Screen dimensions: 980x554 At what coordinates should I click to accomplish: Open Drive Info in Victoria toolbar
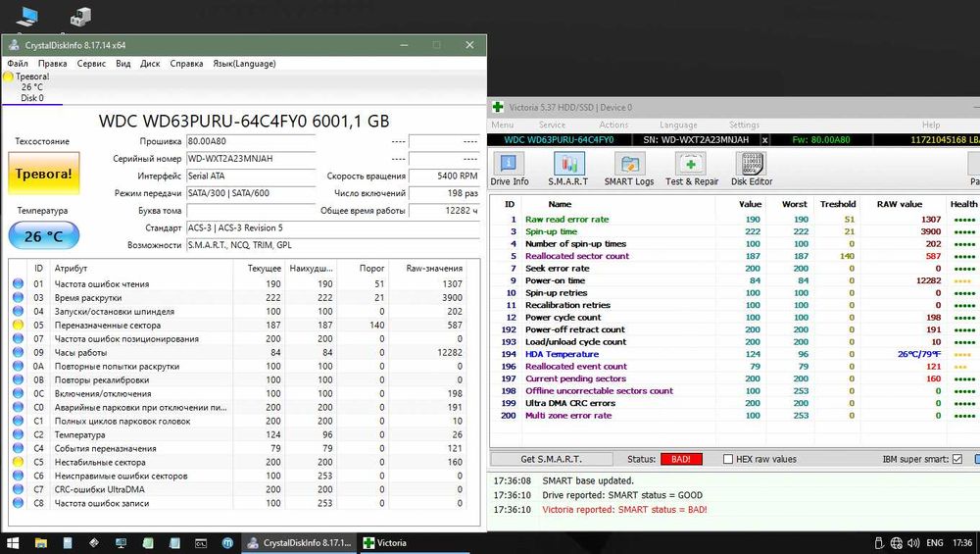click(x=509, y=169)
